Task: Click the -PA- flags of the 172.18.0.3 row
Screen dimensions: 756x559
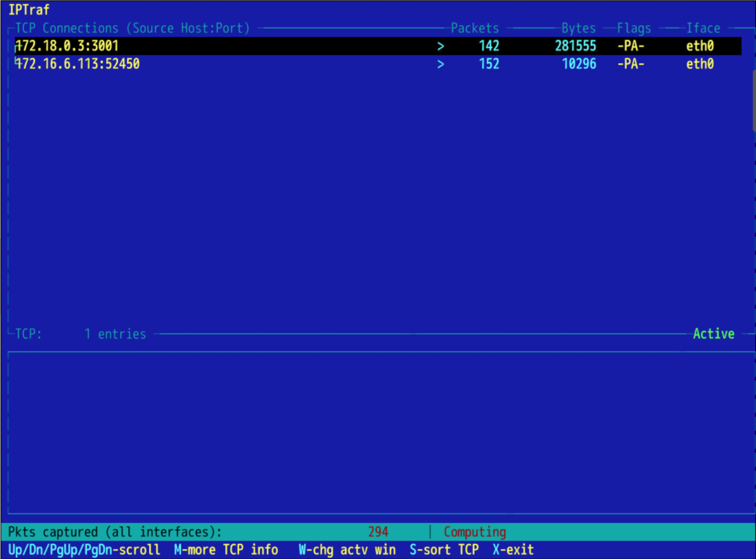Action: click(631, 46)
